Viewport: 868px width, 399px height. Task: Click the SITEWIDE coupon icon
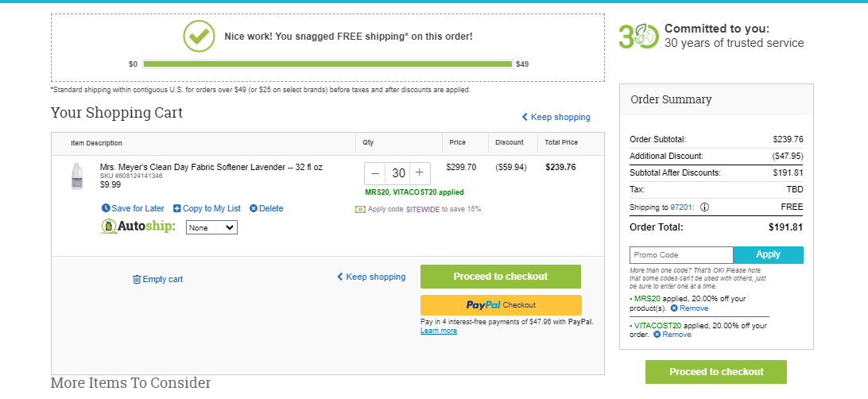(360, 209)
